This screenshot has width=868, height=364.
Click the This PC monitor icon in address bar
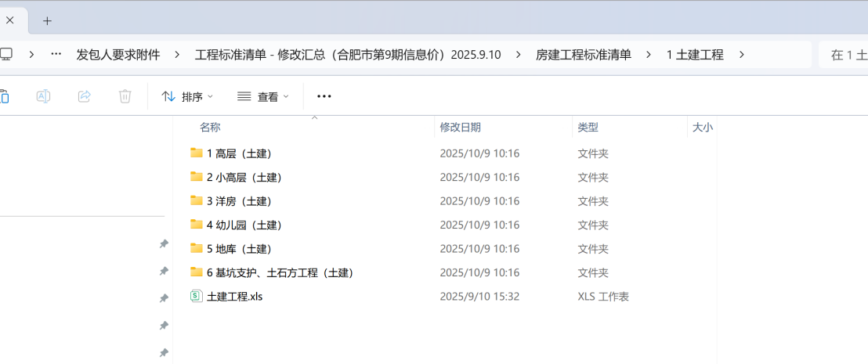pos(6,55)
